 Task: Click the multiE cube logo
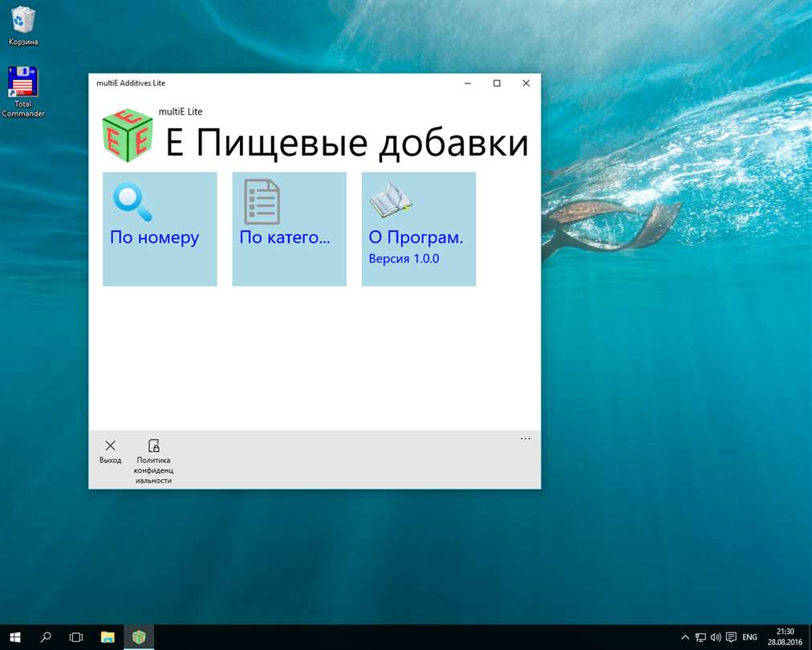[x=128, y=135]
